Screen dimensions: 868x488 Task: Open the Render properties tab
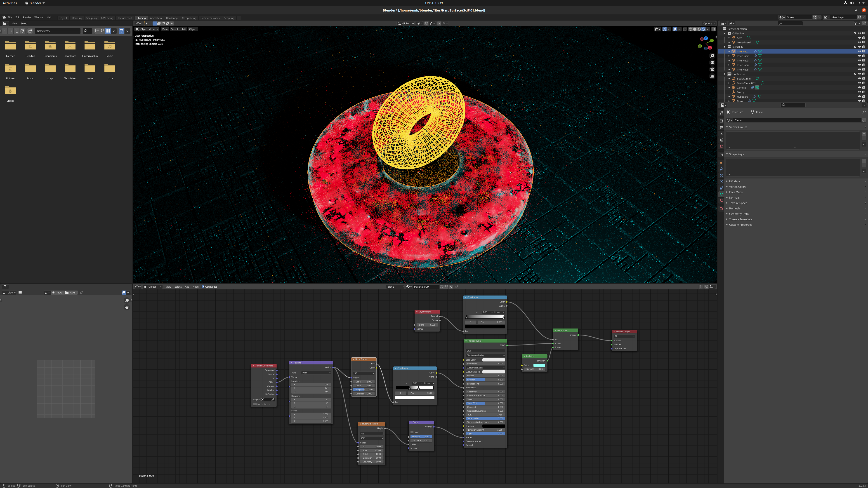coord(721,121)
